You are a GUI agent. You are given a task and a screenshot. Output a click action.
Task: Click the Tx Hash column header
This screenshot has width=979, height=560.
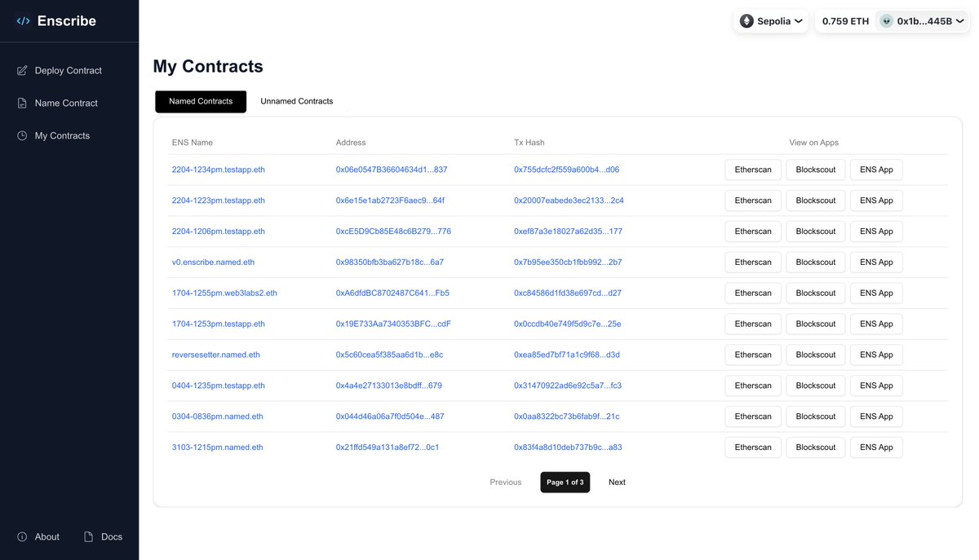point(529,143)
